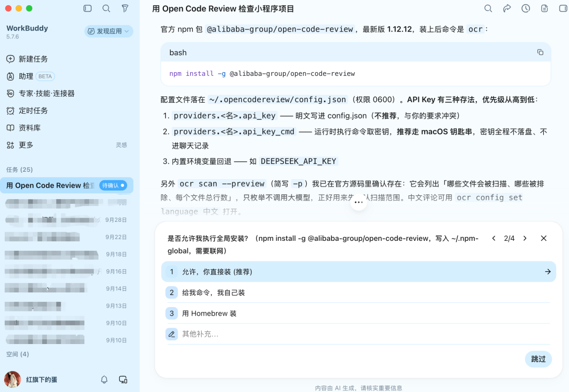Choose option 2 给我命令，我自己装
The image size is (569, 392).
[x=359, y=292]
